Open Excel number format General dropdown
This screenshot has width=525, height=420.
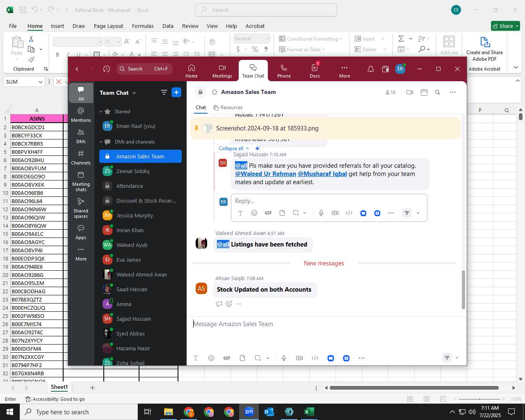point(268,39)
